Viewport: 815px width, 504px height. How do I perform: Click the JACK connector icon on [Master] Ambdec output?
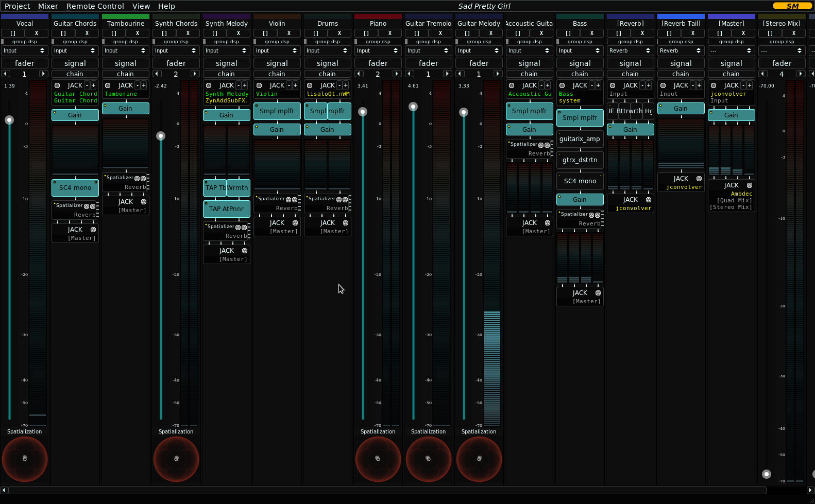click(750, 185)
